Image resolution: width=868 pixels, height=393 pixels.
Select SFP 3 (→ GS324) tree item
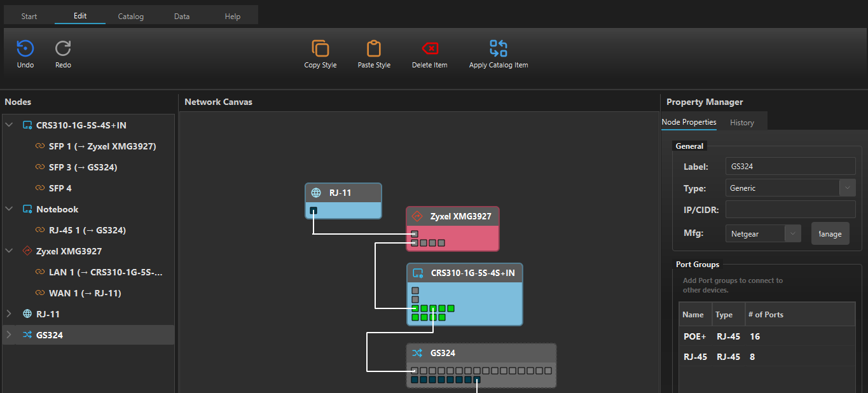pos(83,167)
